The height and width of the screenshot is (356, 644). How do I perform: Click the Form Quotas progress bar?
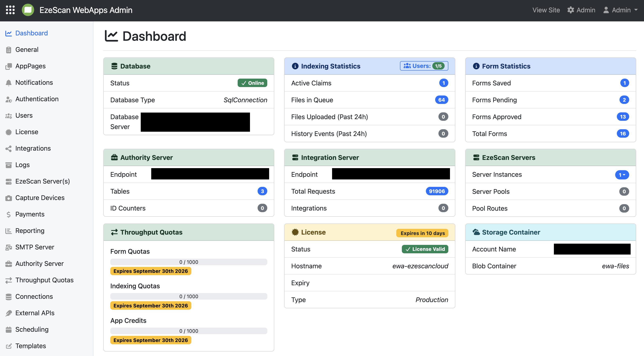pos(188,262)
